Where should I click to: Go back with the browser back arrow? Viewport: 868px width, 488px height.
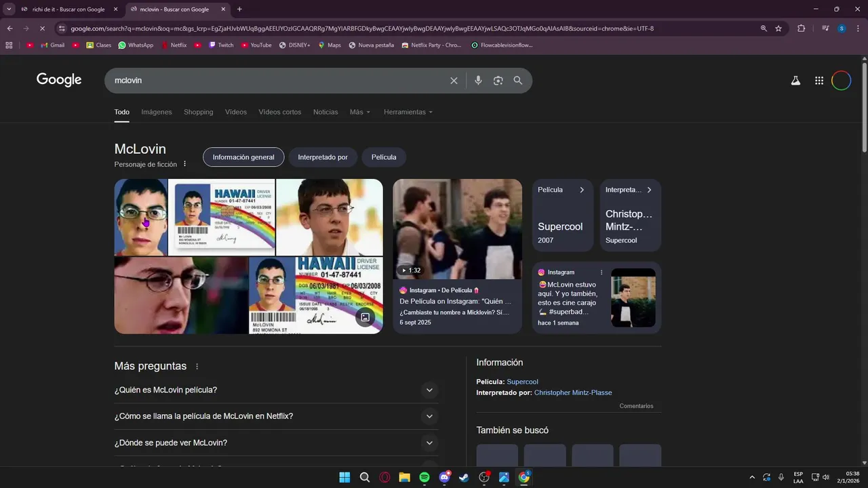pos(9,28)
